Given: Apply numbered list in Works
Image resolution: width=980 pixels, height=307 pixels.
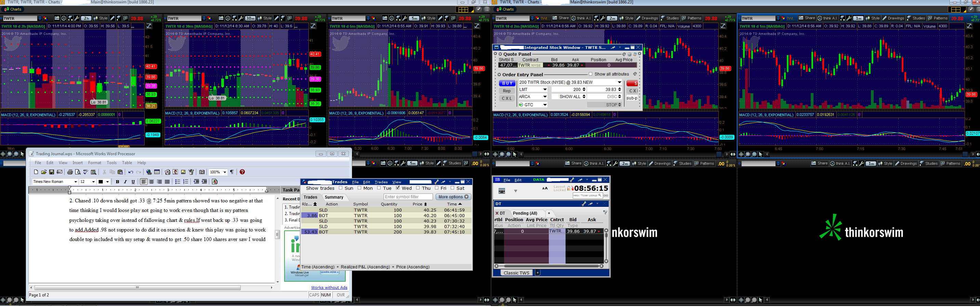Looking at the screenshot, I should tap(186, 182).
